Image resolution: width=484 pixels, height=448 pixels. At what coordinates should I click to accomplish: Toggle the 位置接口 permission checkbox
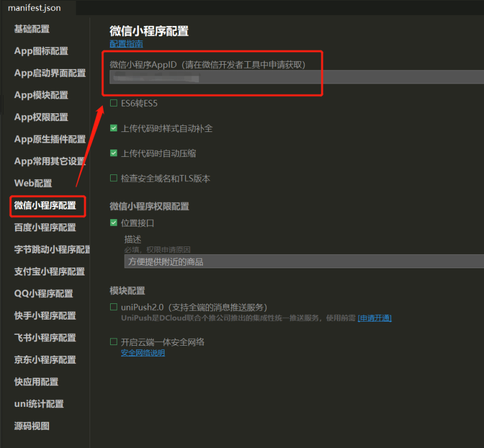(114, 222)
